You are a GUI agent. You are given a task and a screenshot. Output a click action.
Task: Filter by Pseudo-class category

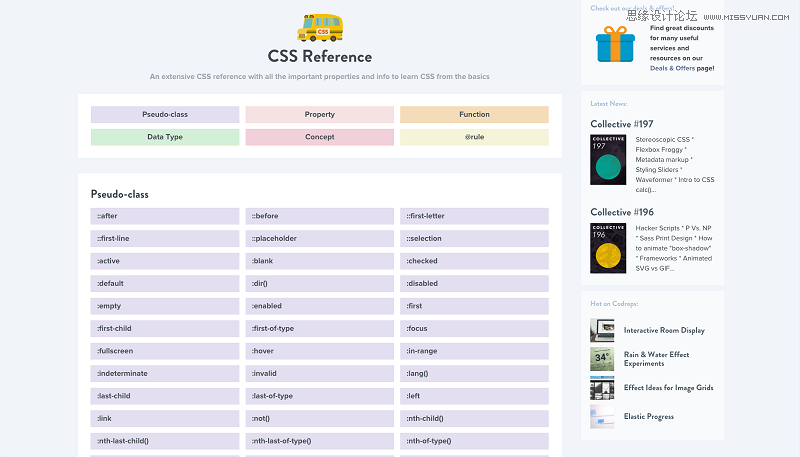[x=165, y=115]
